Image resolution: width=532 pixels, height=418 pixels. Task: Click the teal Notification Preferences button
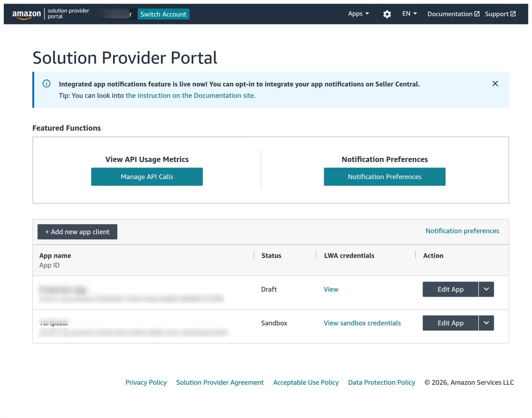384,176
